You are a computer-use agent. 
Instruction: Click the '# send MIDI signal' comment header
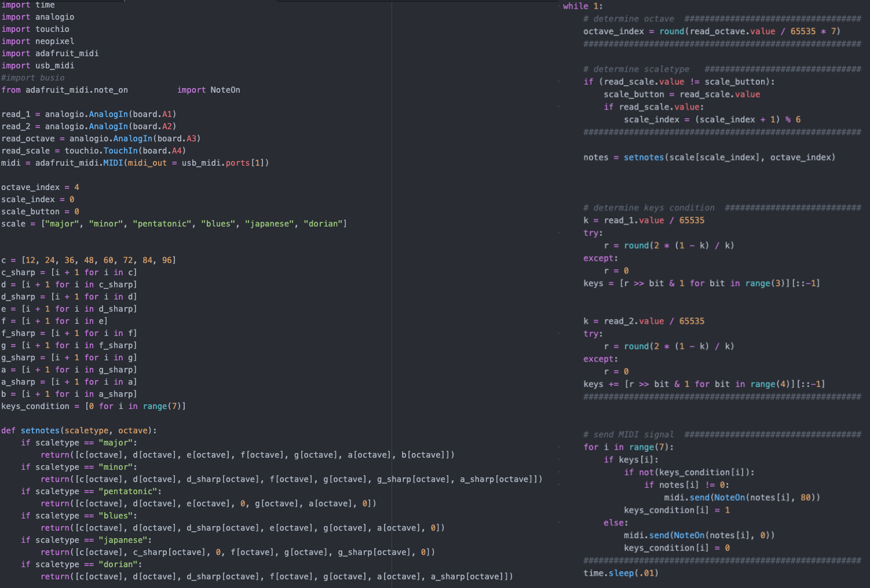629,434
